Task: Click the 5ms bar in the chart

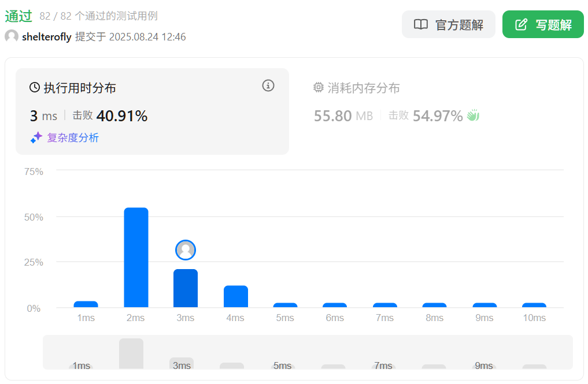Action: [x=286, y=305]
